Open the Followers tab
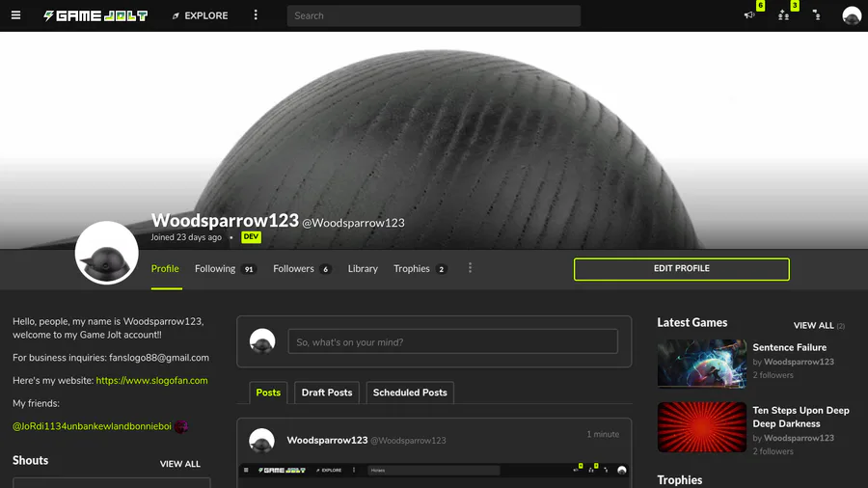This screenshot has height=488, width=868. 302,269
